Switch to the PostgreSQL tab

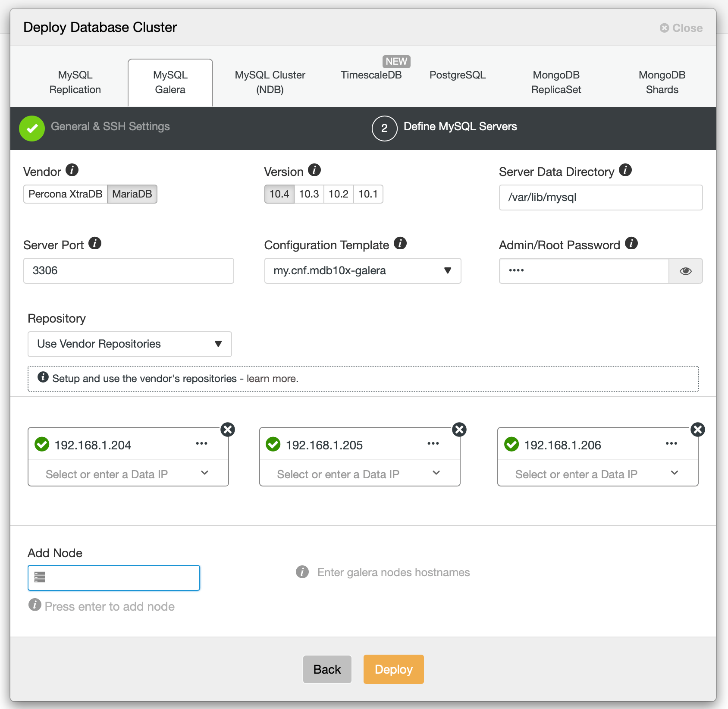pos(458,75)
